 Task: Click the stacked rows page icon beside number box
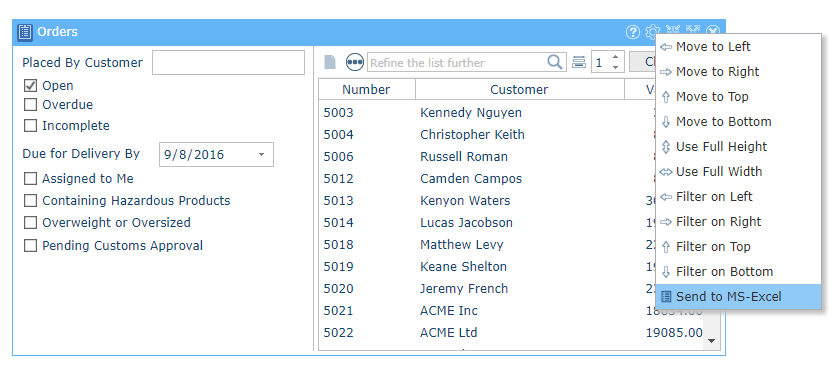(578, 62)
